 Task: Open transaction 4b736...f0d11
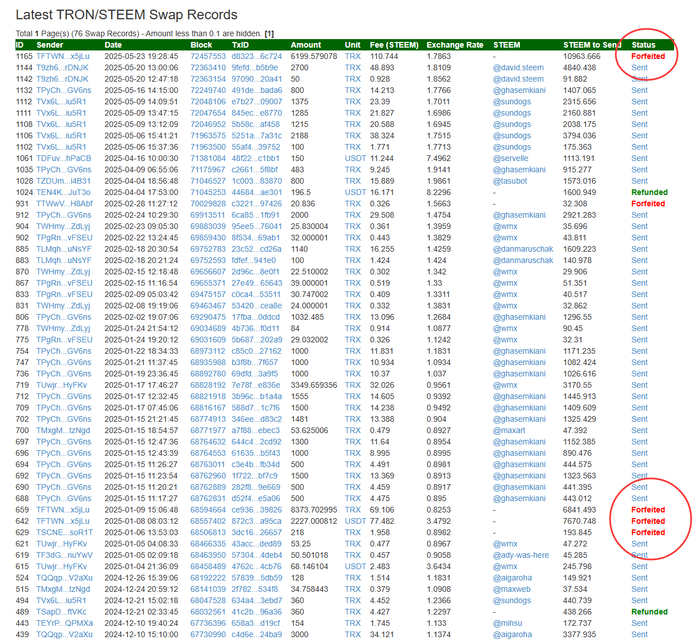coord(255,328)
